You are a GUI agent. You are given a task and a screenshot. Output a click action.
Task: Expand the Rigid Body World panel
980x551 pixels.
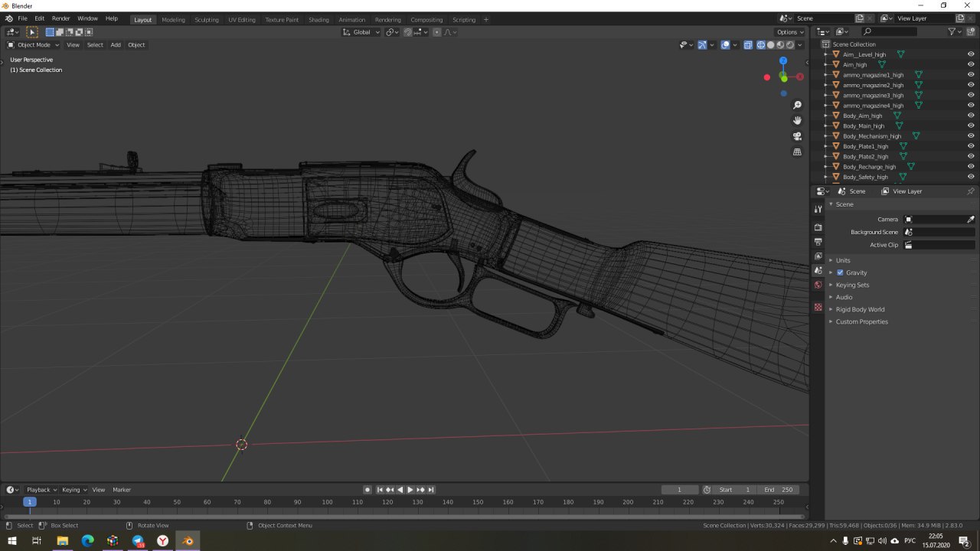click(x=860, y=309)
